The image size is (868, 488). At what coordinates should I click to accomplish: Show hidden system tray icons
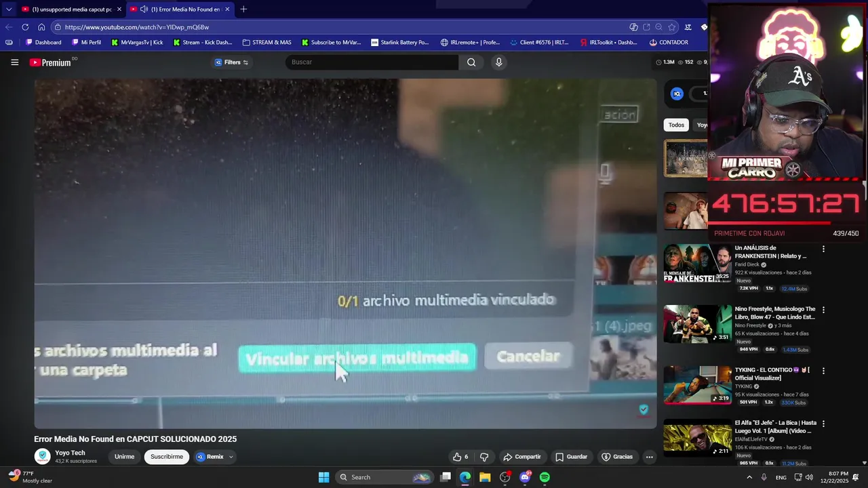[749, 477]
